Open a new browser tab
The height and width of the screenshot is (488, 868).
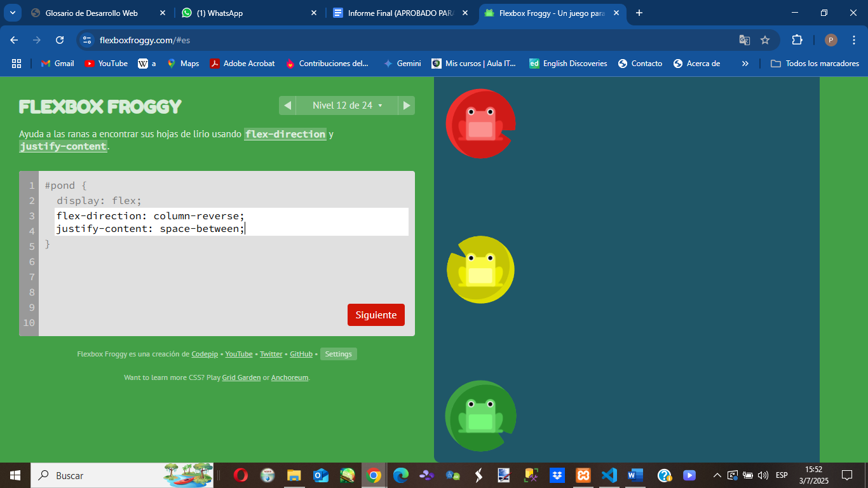[x=639, y=13]
